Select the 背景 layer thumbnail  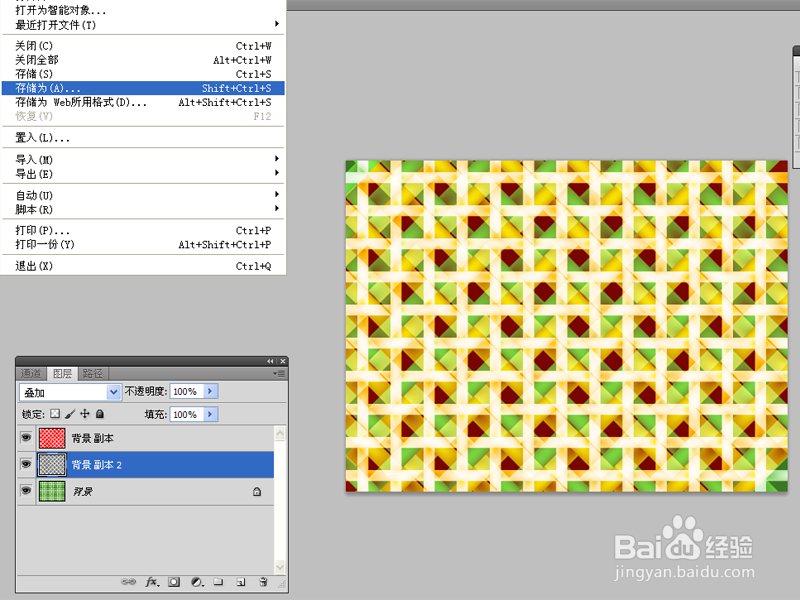[52, 491]
